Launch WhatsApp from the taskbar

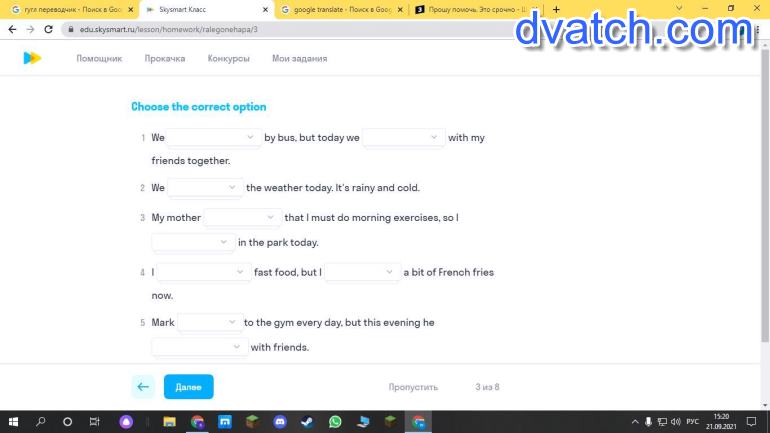[335, 422]
